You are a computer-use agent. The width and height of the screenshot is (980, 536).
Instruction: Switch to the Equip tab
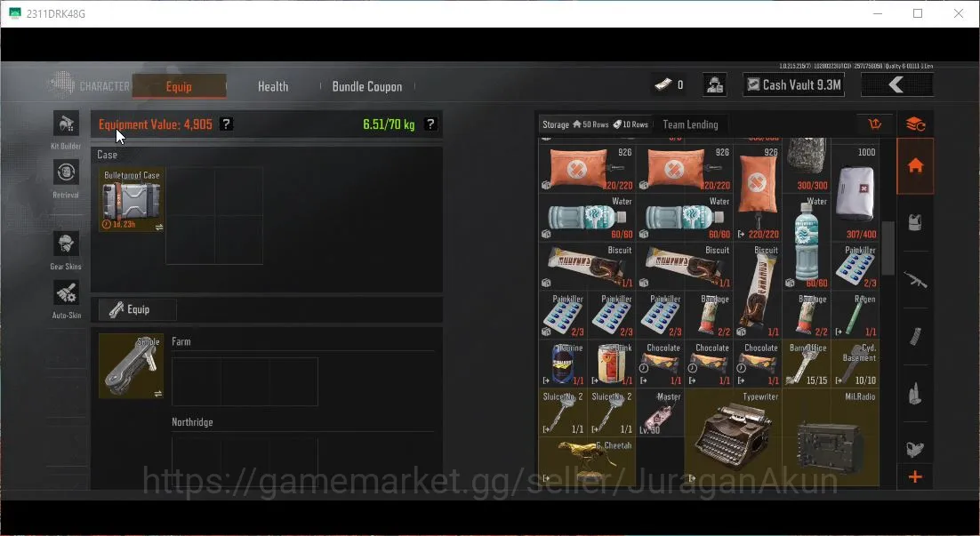tap(179, 86)
